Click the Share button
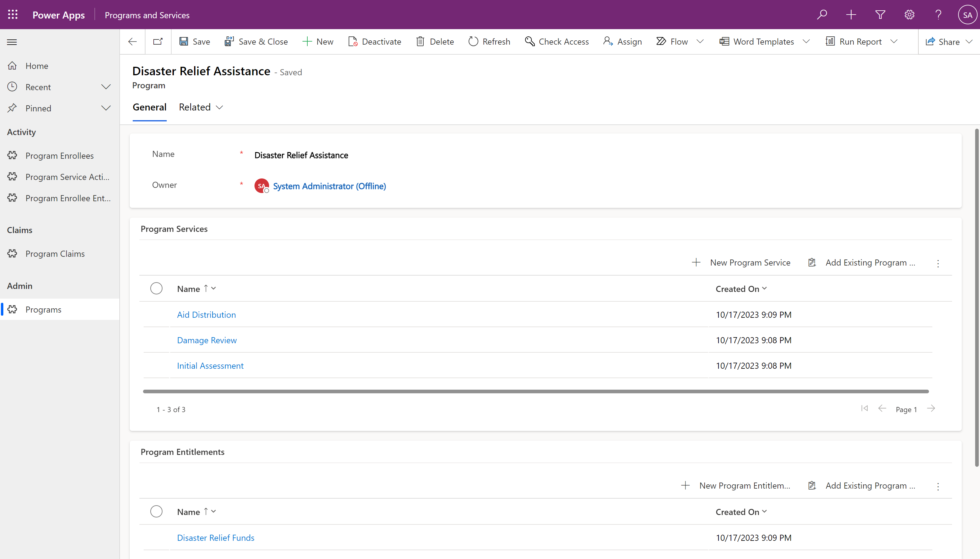 (x=942, y=42)
